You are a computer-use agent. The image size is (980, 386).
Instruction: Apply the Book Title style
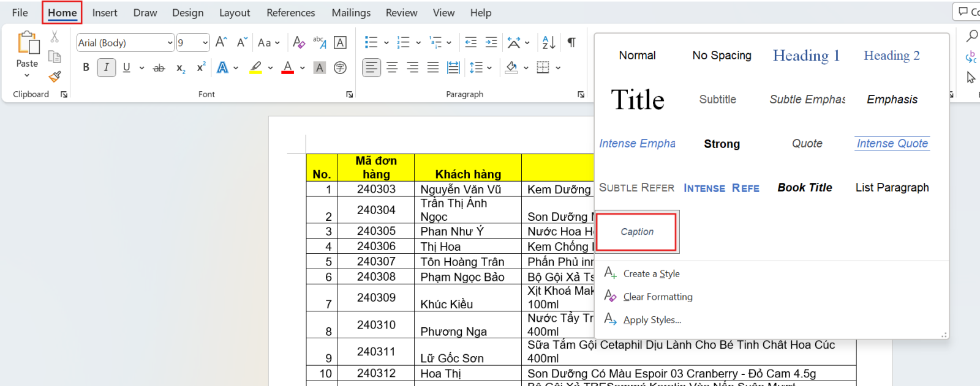coord(805,188)
